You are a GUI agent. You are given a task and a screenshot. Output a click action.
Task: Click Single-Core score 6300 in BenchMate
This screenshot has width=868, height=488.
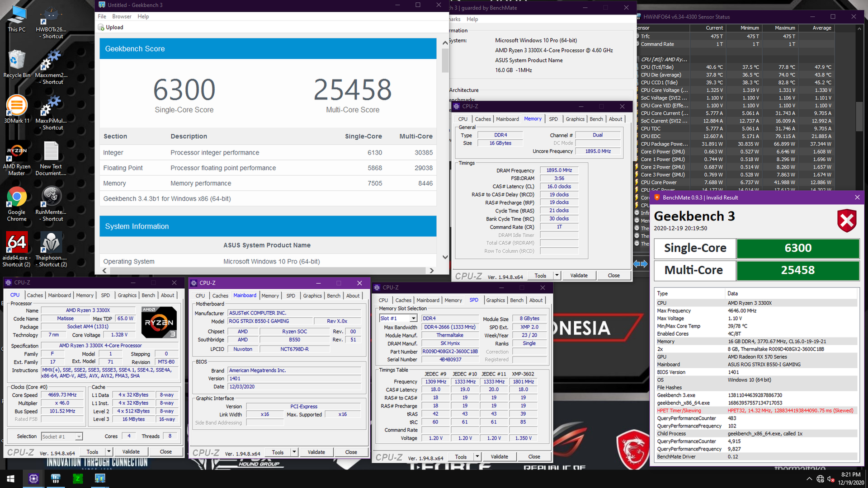click(x=798, y=248)
